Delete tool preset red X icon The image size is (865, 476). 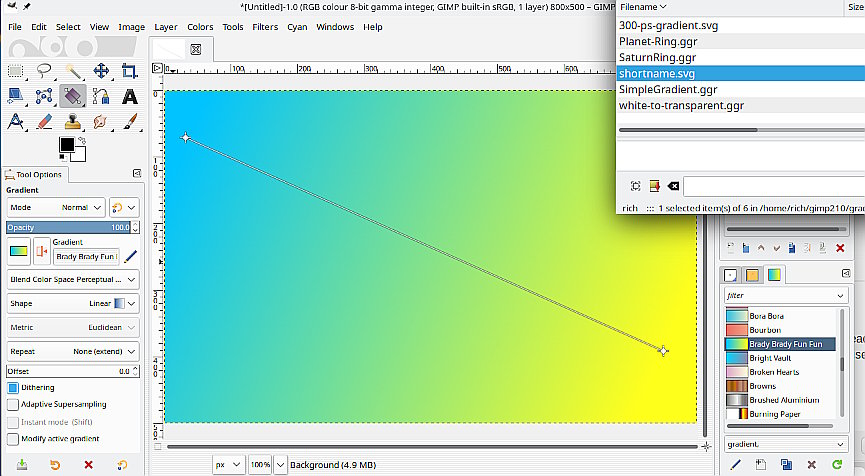[x=88, y=465]
